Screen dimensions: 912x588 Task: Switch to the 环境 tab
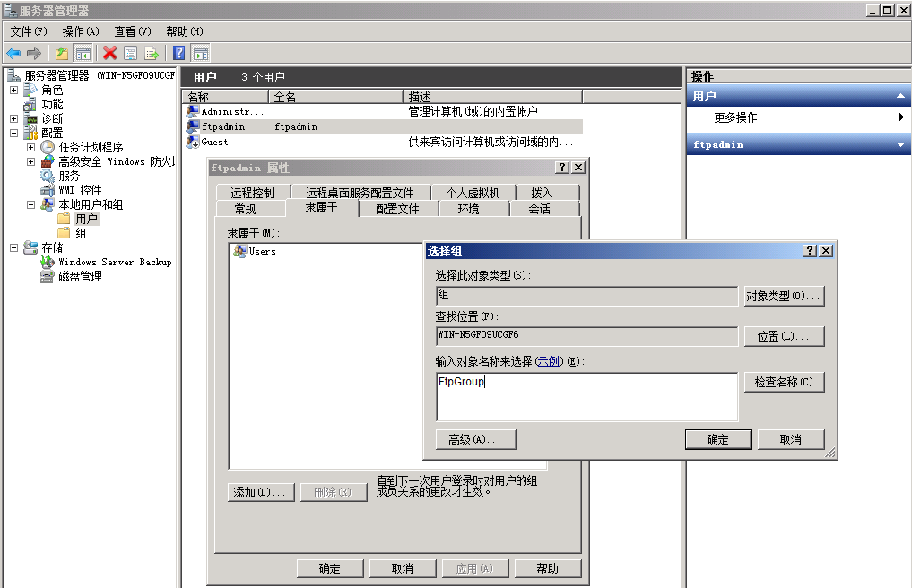(x=468, y=209)
